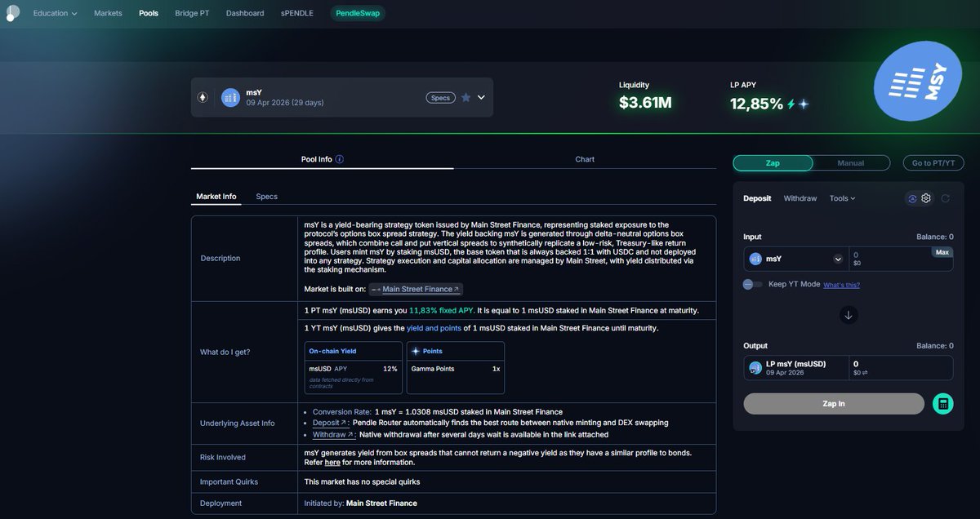This screenshot has height=519, width=980.
Task: Select the Market Info sub-tab
Action: pyautogui.click(x=216, y=197)
